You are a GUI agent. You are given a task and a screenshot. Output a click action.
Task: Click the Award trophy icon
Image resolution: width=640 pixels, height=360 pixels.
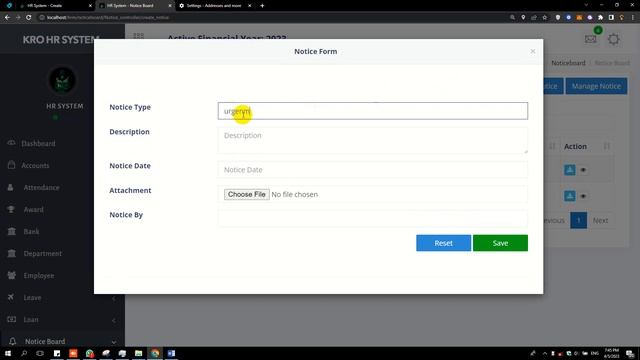[x=11, y=209]
